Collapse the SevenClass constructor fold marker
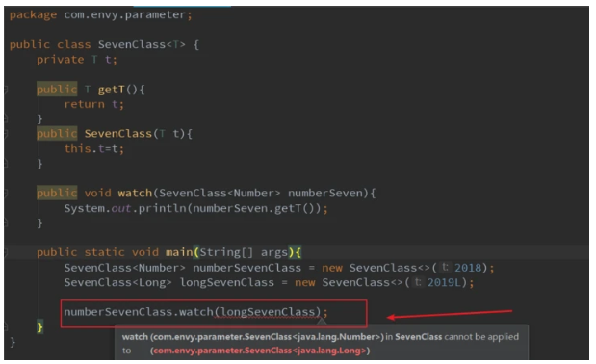 pos(6,134)
